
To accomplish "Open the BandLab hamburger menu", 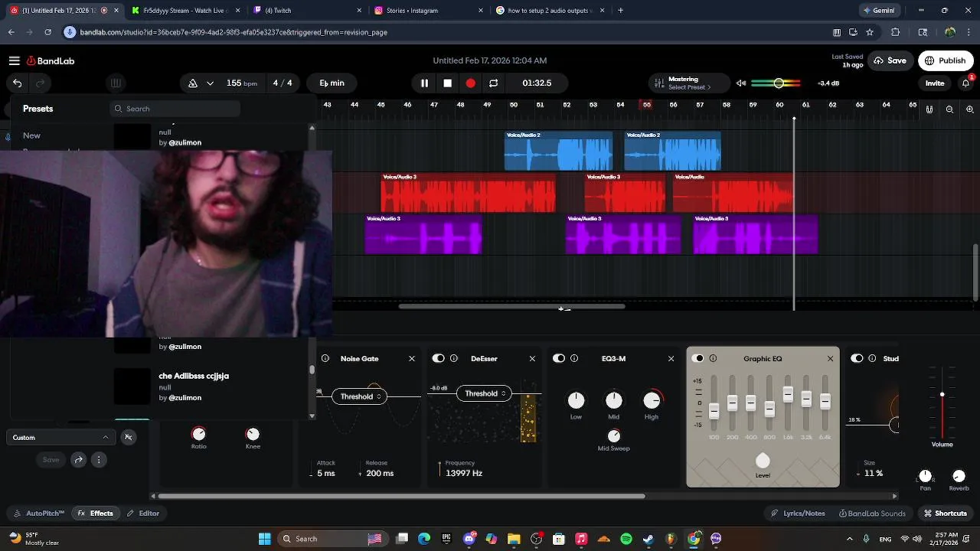I will pos(14,60).
